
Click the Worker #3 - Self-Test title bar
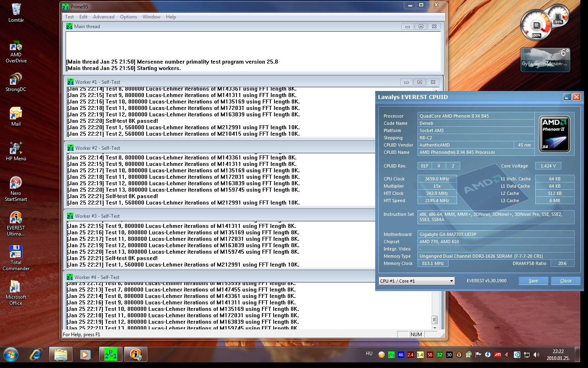(220, 216)
